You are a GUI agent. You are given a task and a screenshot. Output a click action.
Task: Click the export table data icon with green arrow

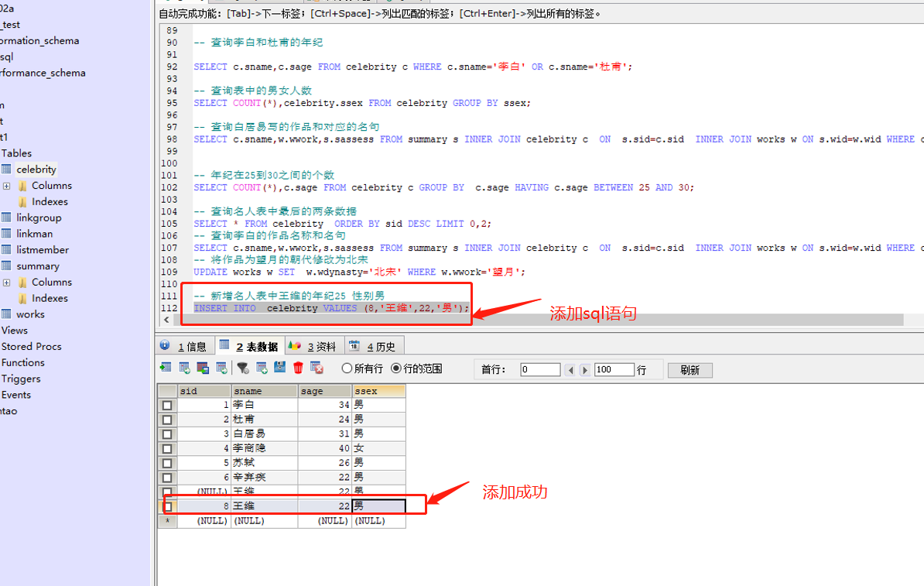pyautogui.click(x=166, y=368)
